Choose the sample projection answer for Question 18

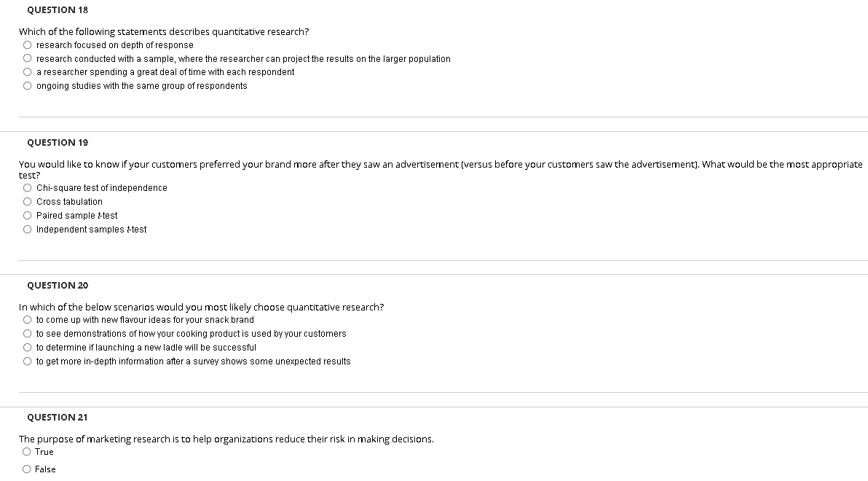(27, 58)
